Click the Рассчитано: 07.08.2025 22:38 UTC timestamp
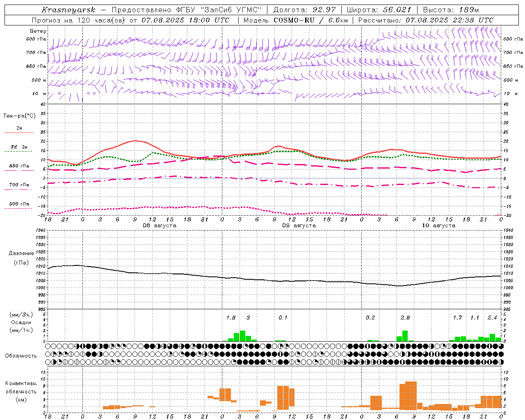525x420 pixels. (426, 20)
